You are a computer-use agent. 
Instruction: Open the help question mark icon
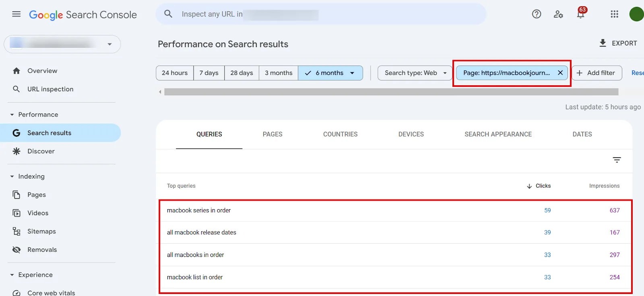coord(537,14)
